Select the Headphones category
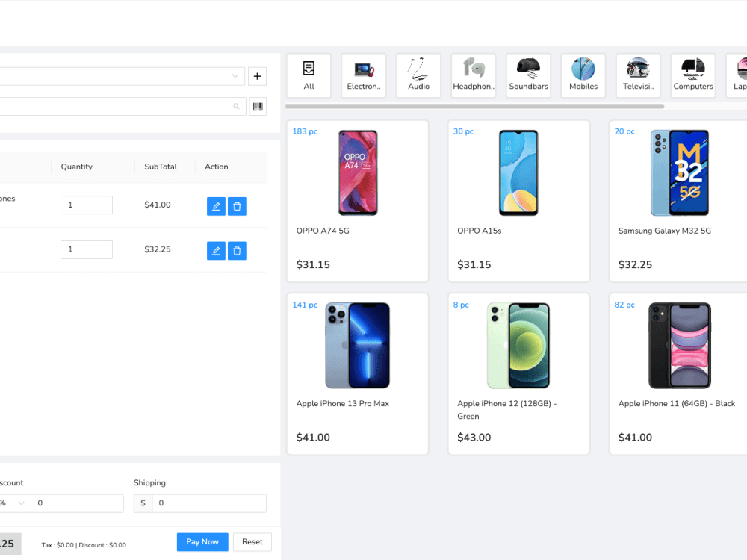This screenshot has height=560, width=747. 474,75
